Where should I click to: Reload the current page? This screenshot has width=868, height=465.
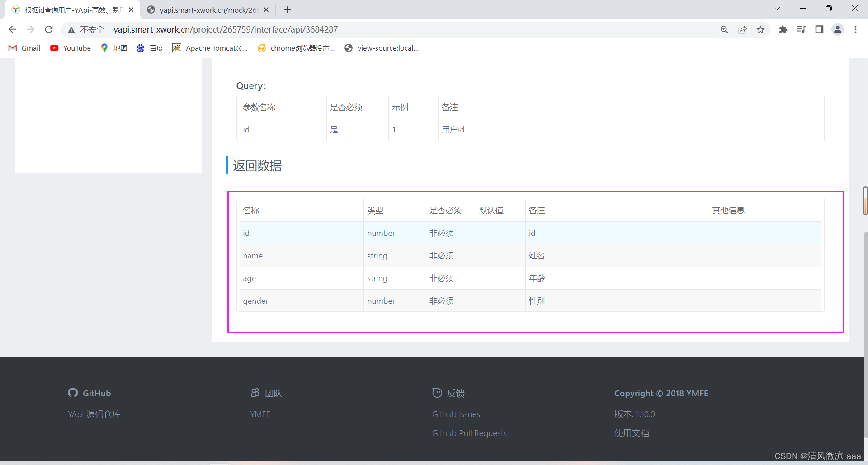(x=49, y=29)
